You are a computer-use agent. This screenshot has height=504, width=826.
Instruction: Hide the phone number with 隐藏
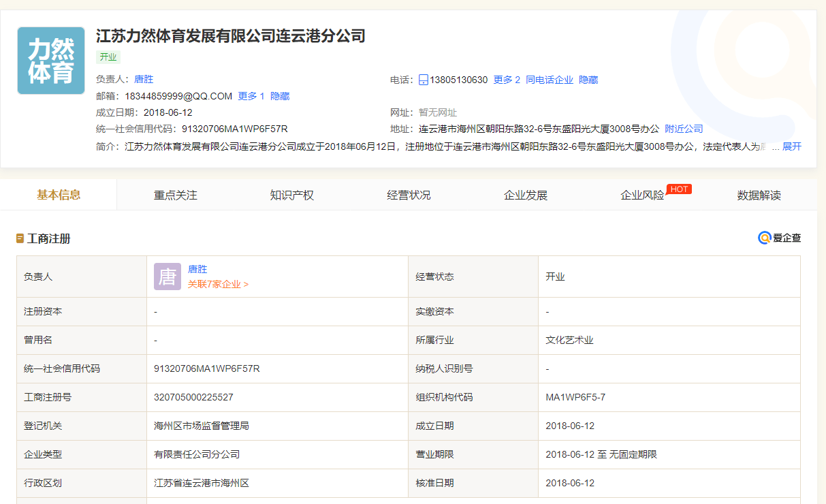(588, 80)
